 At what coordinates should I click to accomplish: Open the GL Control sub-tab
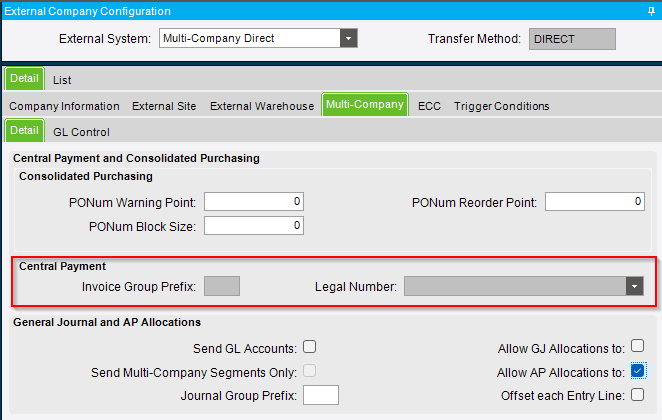click(x=81, y=132)
